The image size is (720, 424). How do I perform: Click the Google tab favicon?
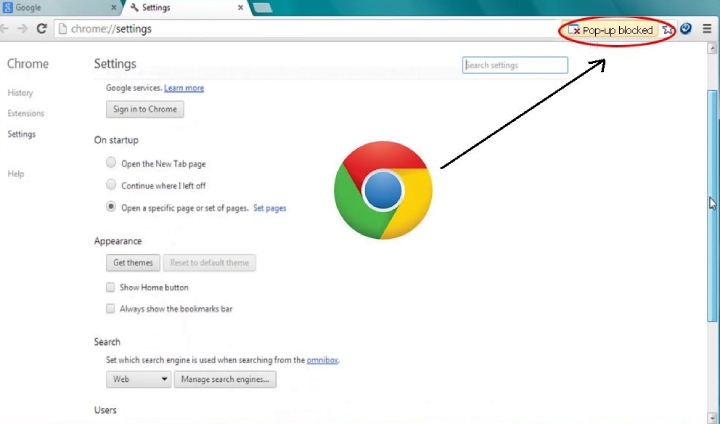tap(7, 7)
